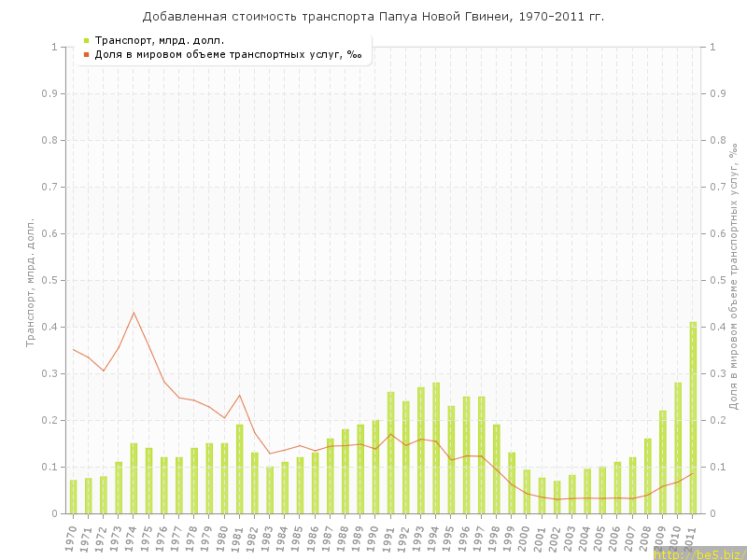Click the 1970 green bar
747x560 pixels.
[x=74, y=497]
